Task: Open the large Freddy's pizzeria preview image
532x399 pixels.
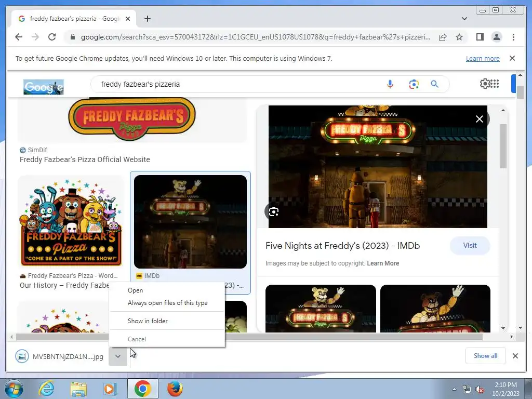Action: click(x=378, y=167)
